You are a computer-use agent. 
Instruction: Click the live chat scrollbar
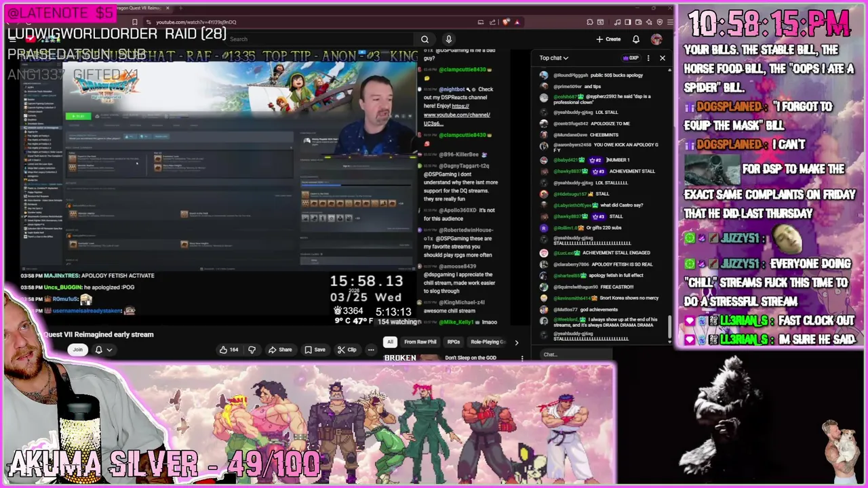(x=670, y=329)
